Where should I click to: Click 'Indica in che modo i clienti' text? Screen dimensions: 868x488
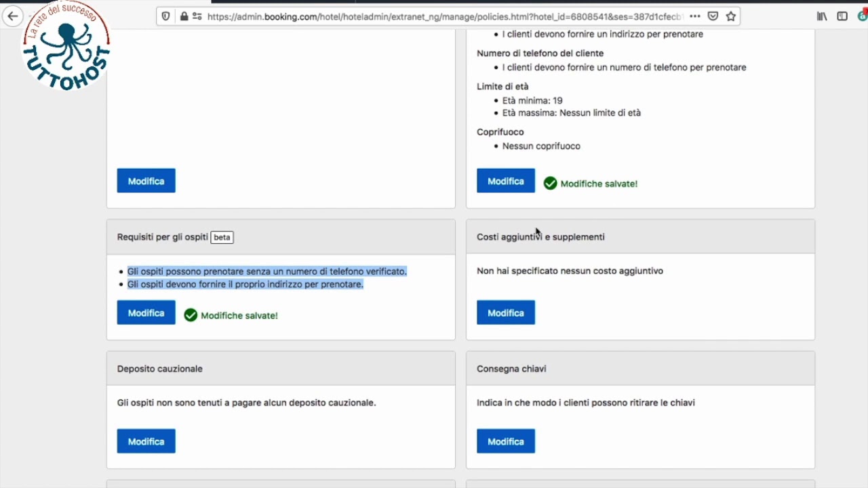point(586,403)
